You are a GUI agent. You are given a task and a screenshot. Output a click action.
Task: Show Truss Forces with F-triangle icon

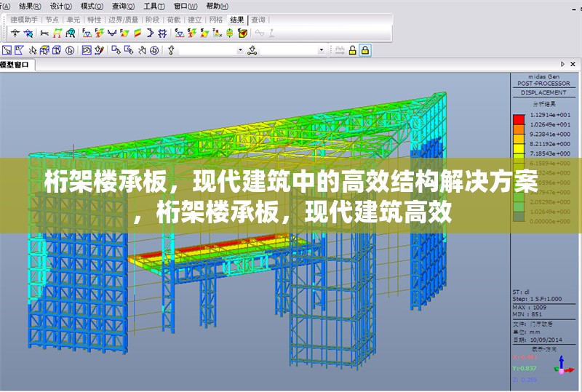[87, 33]
